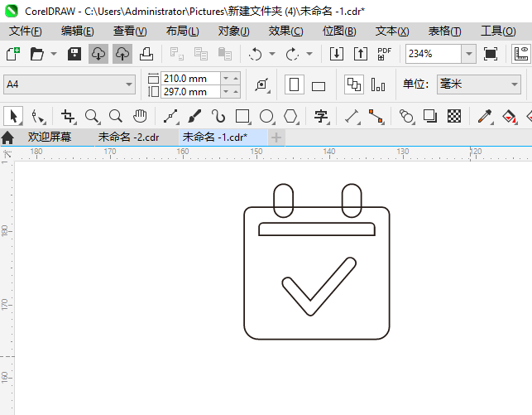Toggle all pages layout button
Image resolution: width=532 pixels, height=415 pixels.
point(354,84)
